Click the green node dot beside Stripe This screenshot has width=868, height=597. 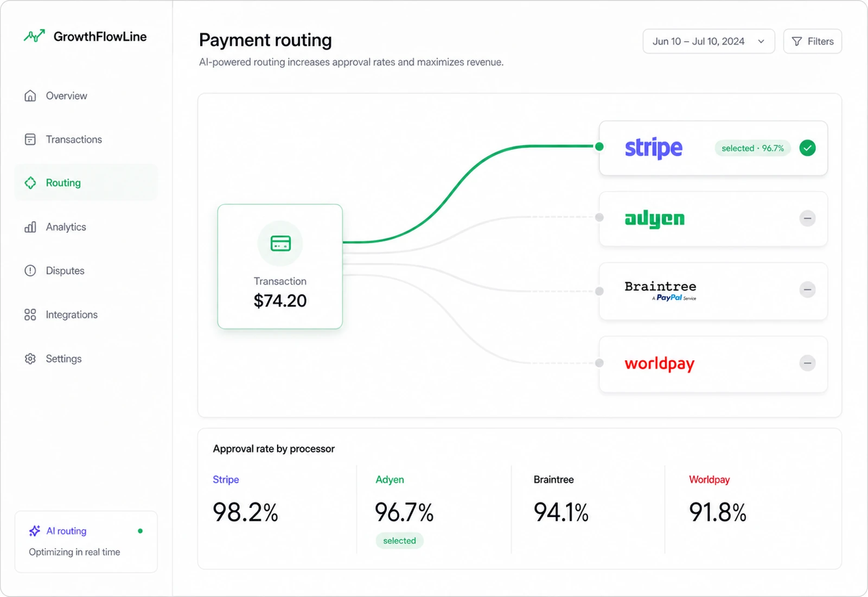click(599, 147)
